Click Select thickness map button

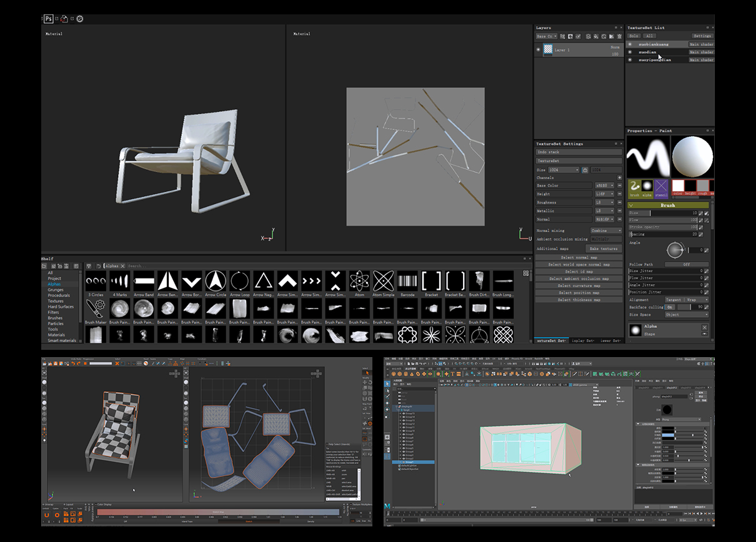tap(579, 300)
